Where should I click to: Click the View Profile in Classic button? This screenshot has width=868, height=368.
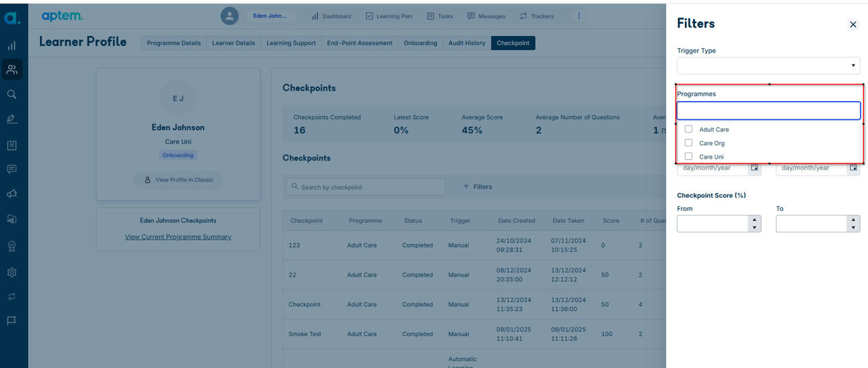(178, 180)
